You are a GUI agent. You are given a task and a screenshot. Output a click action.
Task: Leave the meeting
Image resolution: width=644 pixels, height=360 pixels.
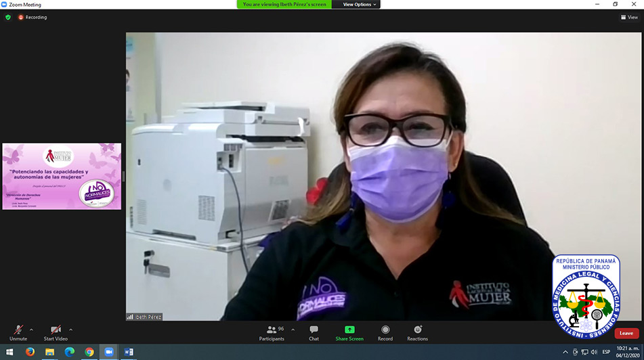pyautogui.click(x=626, y=334)
